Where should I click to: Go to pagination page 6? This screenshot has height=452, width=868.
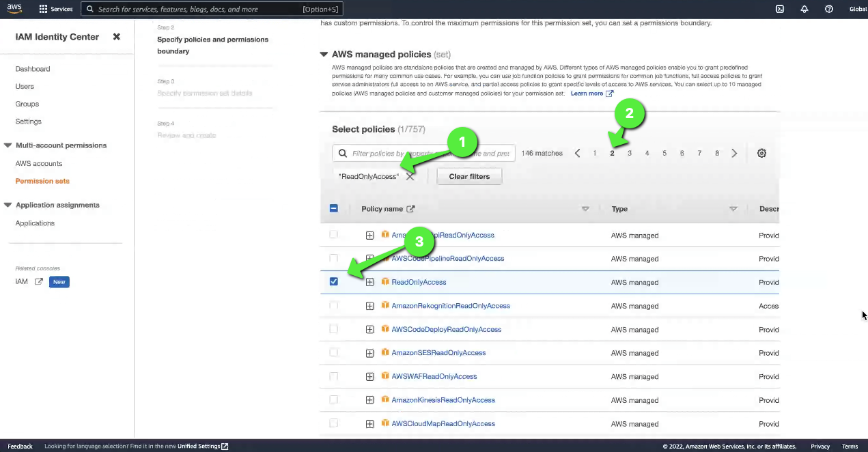(682, 153)
